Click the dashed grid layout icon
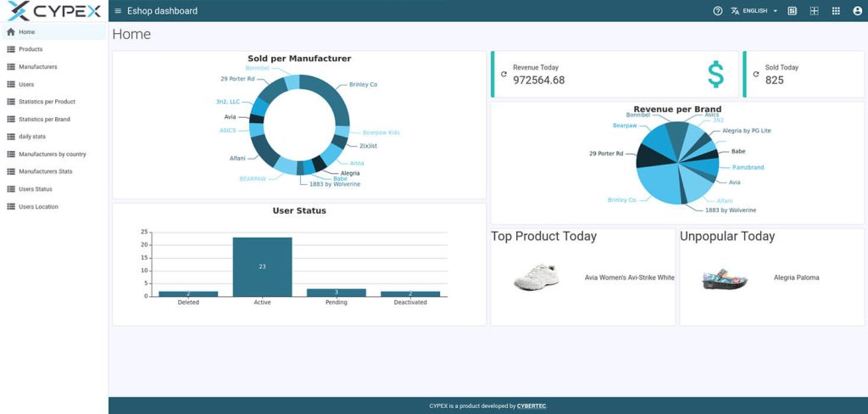 tap(815, 11)
